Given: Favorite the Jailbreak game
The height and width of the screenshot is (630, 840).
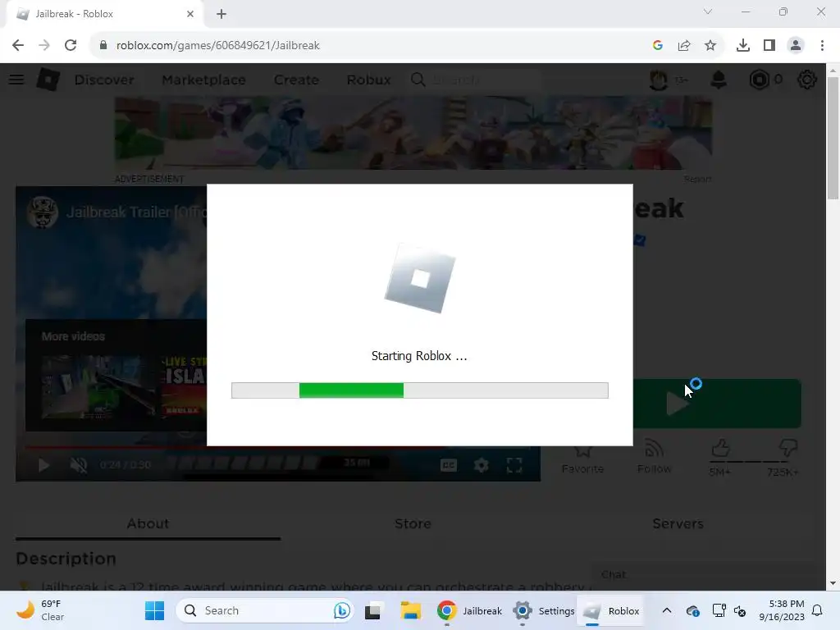Looking at the screenshot, I should pyautogui.click(x=583, y=458).
